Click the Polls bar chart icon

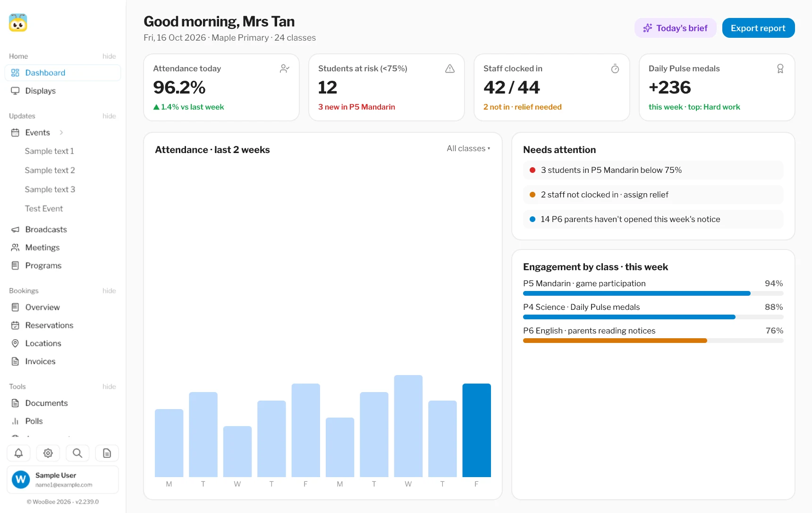pos(15,421)
